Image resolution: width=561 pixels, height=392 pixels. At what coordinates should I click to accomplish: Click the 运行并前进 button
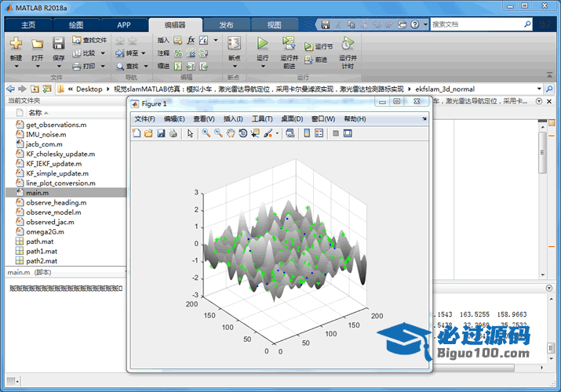coord(289,53)
